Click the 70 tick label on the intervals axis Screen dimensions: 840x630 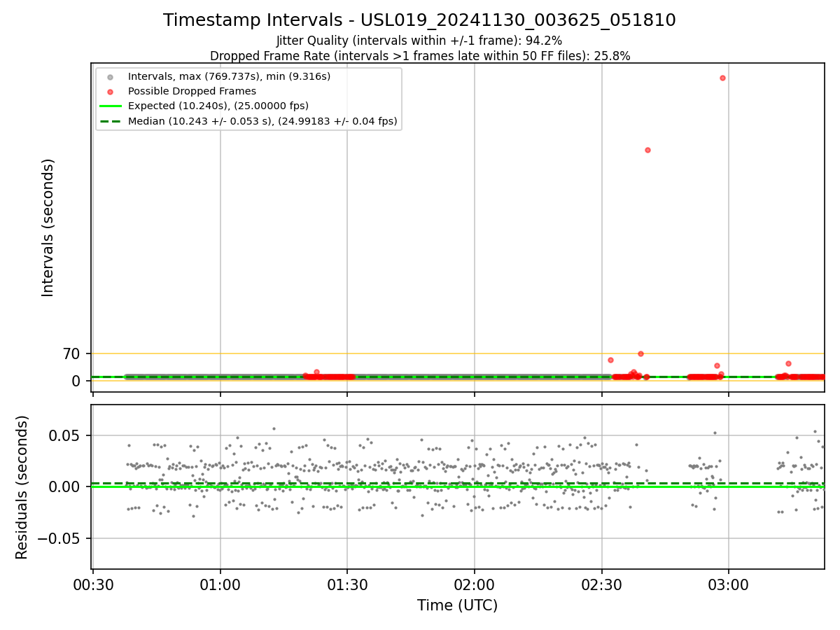pos(72,354)
